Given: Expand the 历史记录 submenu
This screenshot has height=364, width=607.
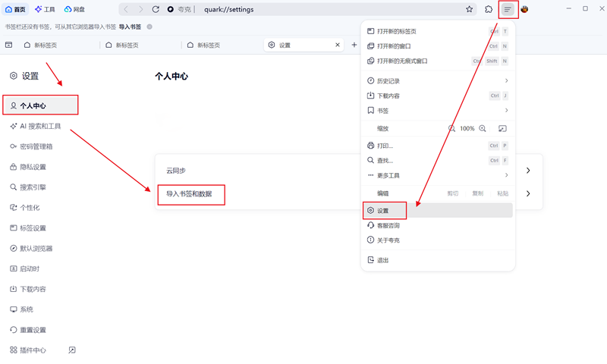Looking at the screenshot, I should pyautogui.click(x=438, y=80).
